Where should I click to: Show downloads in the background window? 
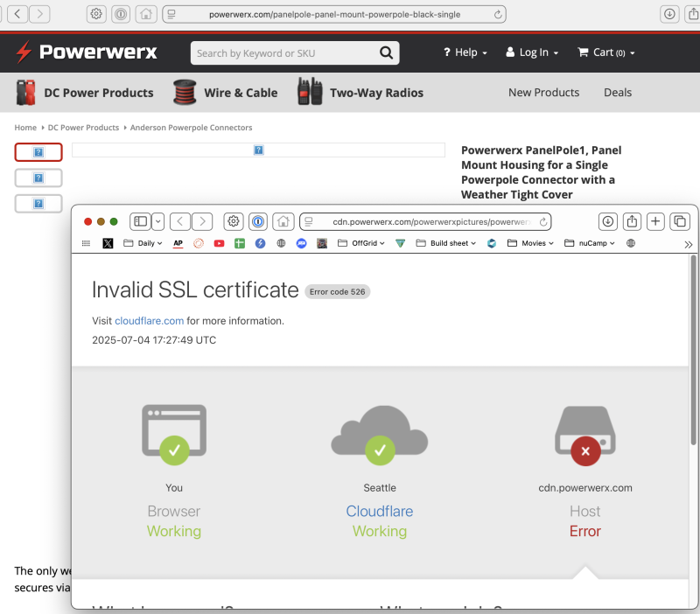[x=669, y=14]
